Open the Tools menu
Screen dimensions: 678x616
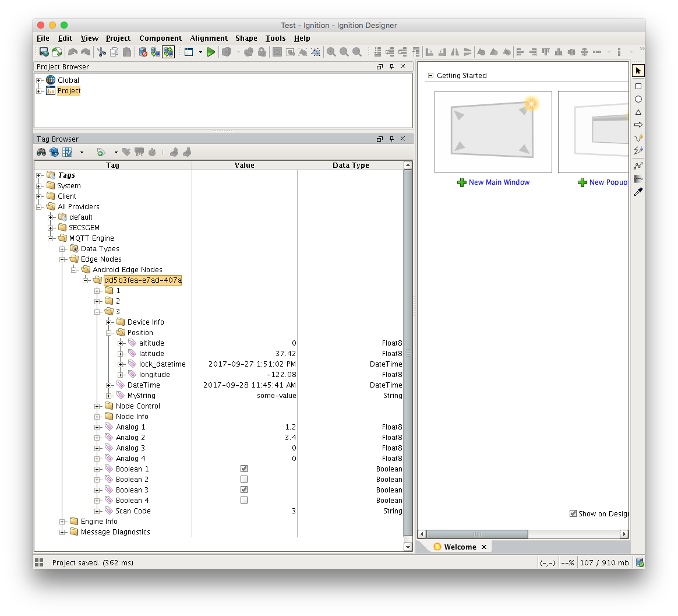coord(276,38)
